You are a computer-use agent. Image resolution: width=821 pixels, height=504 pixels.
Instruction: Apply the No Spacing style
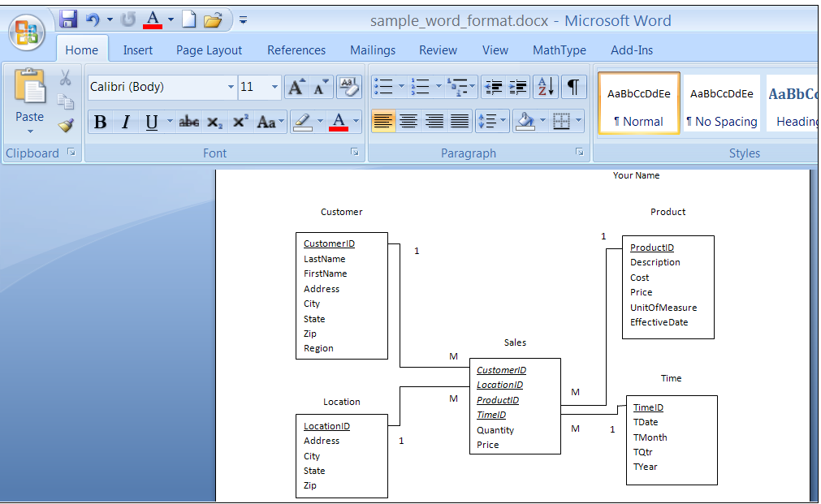(x=721, y=104)
